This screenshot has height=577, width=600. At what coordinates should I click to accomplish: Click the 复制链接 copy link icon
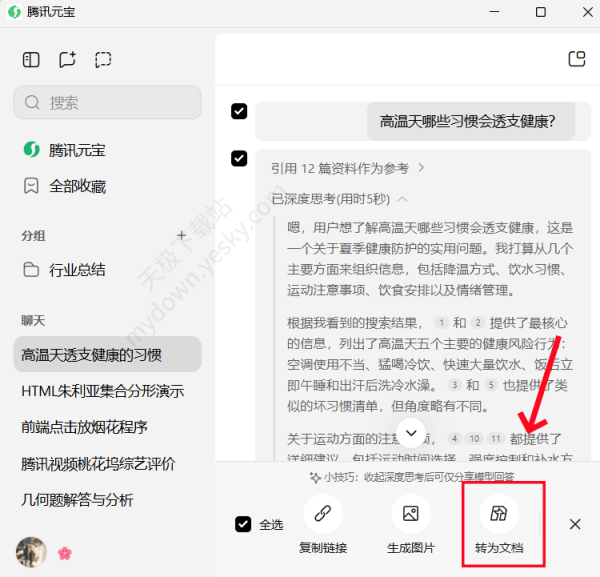point(323,515)
